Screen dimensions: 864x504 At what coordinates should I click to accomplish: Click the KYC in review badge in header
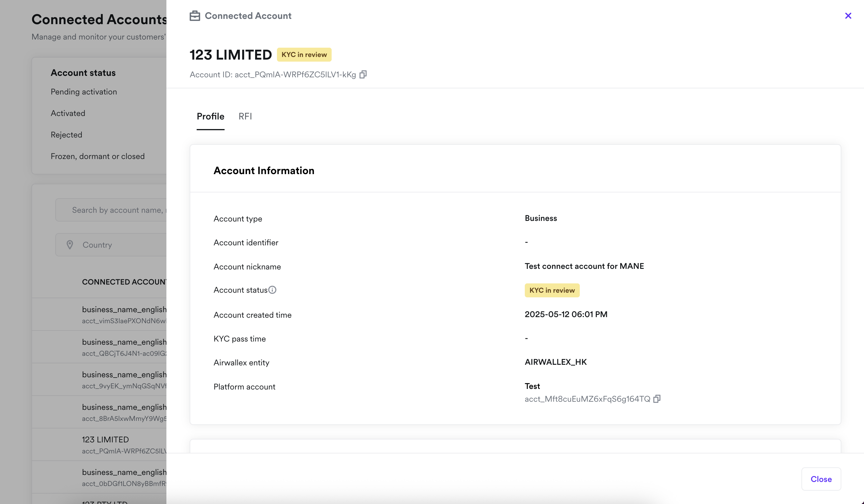tap(304, 55)
